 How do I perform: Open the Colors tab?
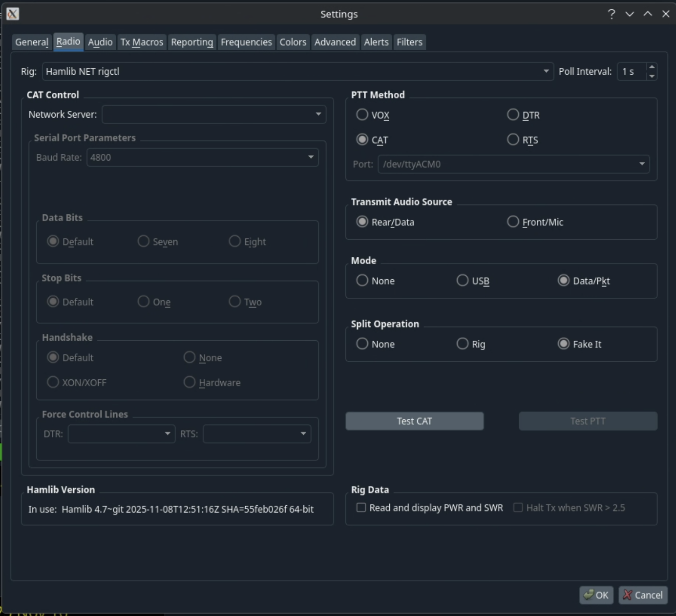pyautogui.click(x=293, y=42)
